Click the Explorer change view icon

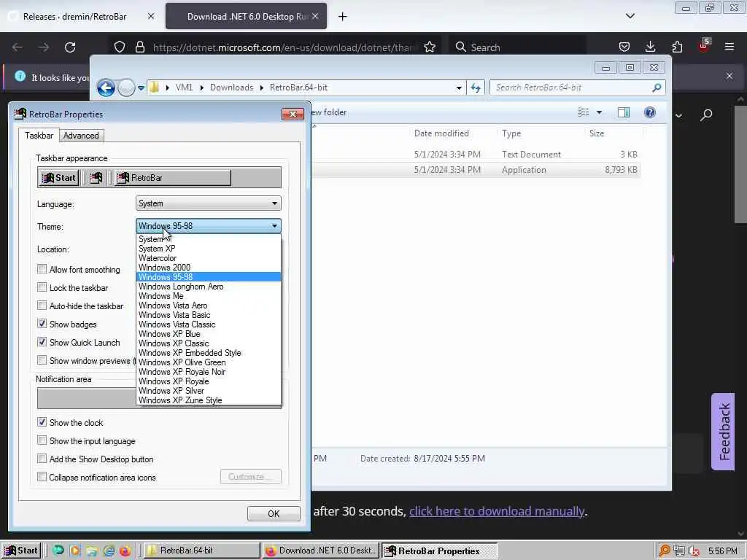[584, 112]
